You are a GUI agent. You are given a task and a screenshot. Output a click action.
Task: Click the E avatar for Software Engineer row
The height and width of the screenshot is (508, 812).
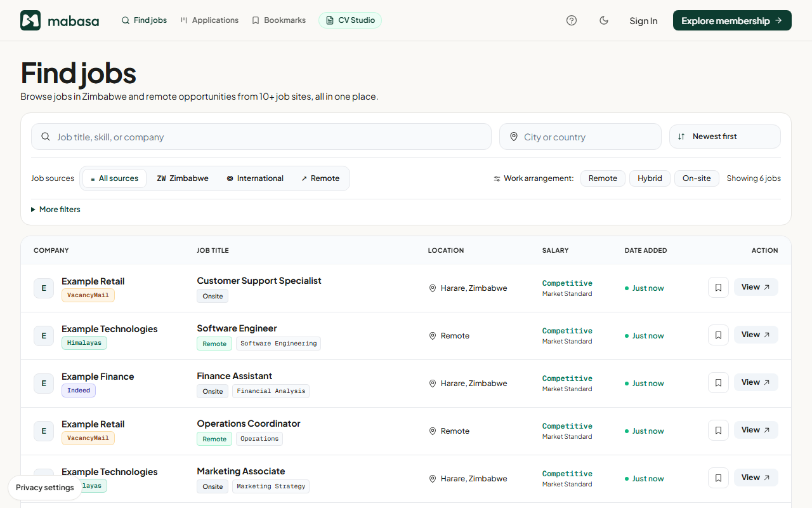[44, 335]
